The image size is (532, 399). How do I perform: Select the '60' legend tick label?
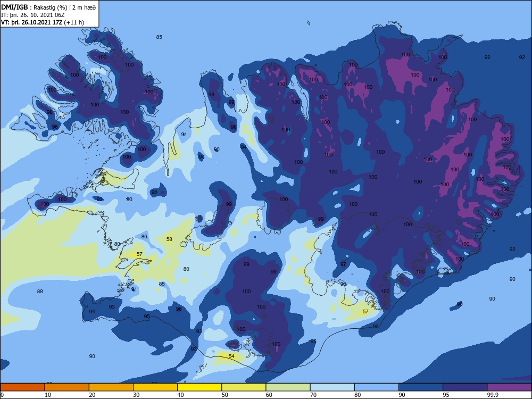point(269,395)
